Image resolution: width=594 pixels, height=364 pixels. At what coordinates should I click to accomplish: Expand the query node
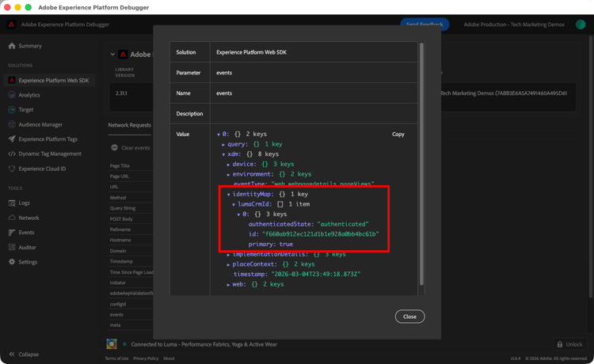(x=223, y=145)
